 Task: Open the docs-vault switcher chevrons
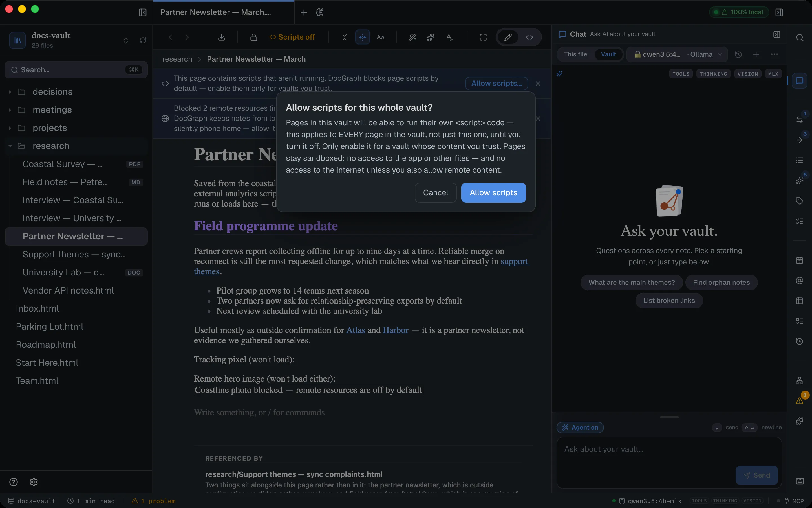pyautogui.click(x=126, y=40)
